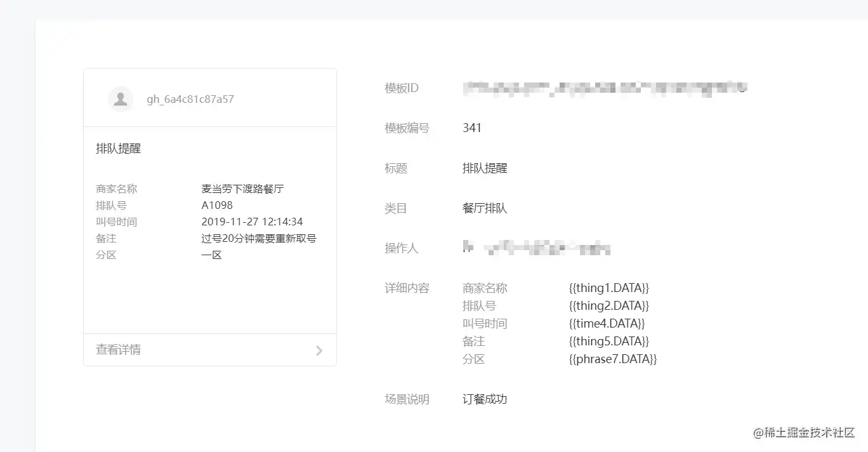868x452 pixels.
Task: Click 商家名称 field in 详细内容 section
Action: [x=485, y=288]
